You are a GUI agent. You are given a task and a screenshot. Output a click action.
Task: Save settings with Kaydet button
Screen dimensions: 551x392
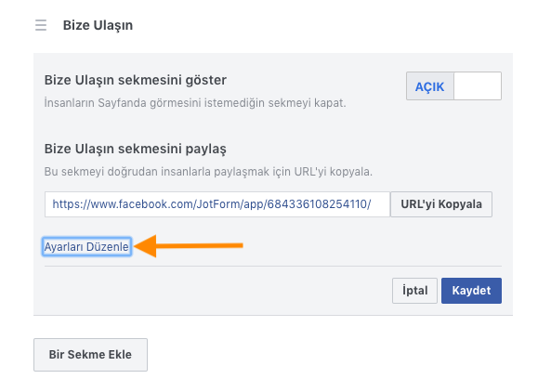[471, 291]
